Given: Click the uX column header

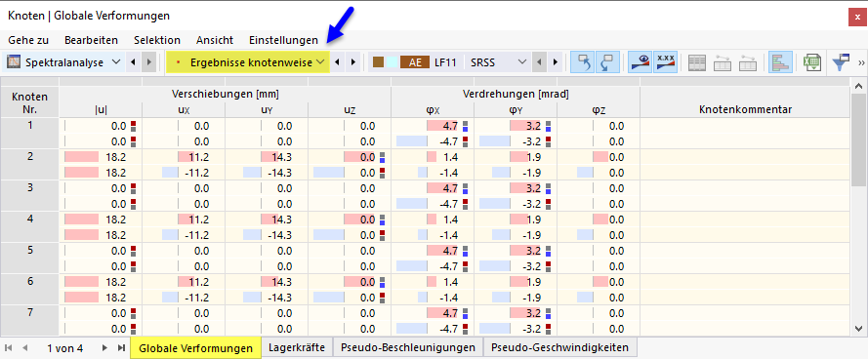Looking at the screenshot, I should pos(184,109).
